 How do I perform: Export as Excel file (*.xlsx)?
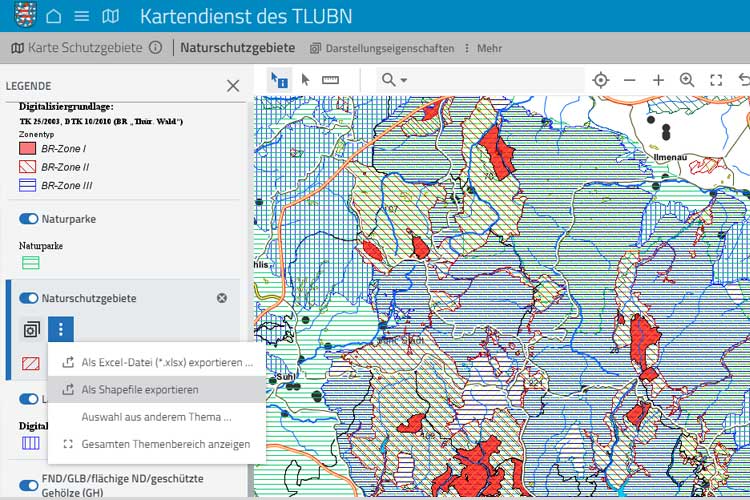point(157,362)
